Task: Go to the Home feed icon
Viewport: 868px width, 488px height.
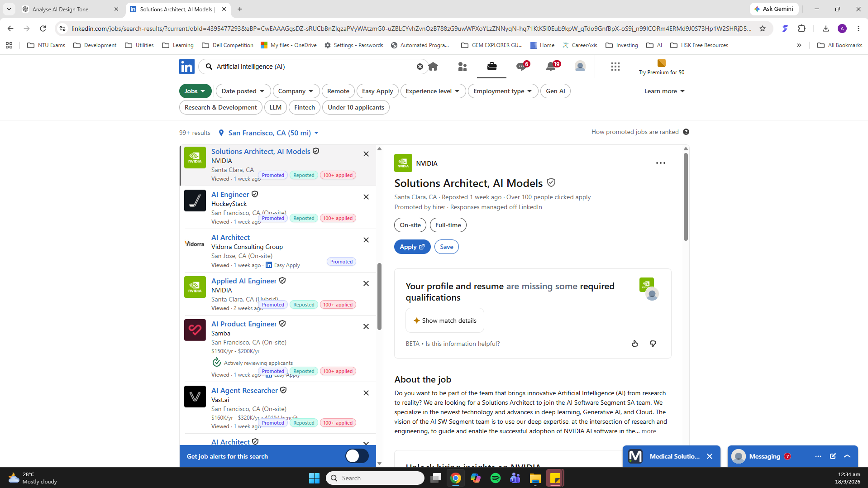Action: click(433, 67)
